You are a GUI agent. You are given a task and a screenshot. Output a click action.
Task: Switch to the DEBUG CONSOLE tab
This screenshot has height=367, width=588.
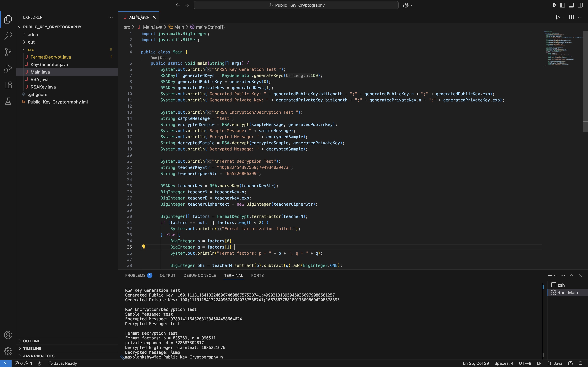199,275
